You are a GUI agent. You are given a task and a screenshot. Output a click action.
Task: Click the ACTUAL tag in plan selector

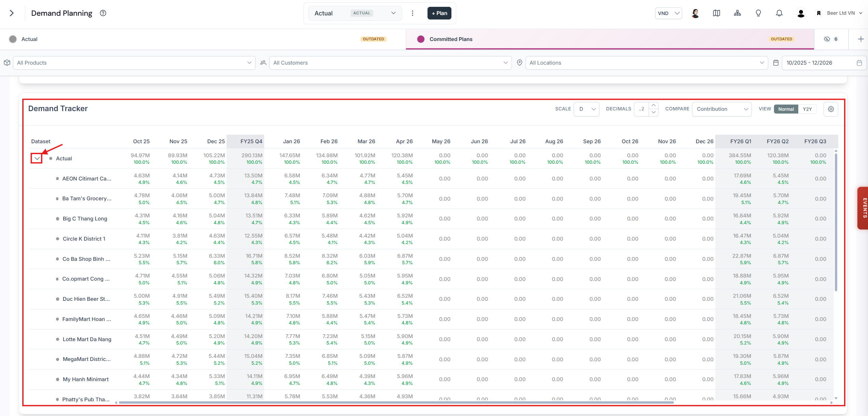click(362, 13)
